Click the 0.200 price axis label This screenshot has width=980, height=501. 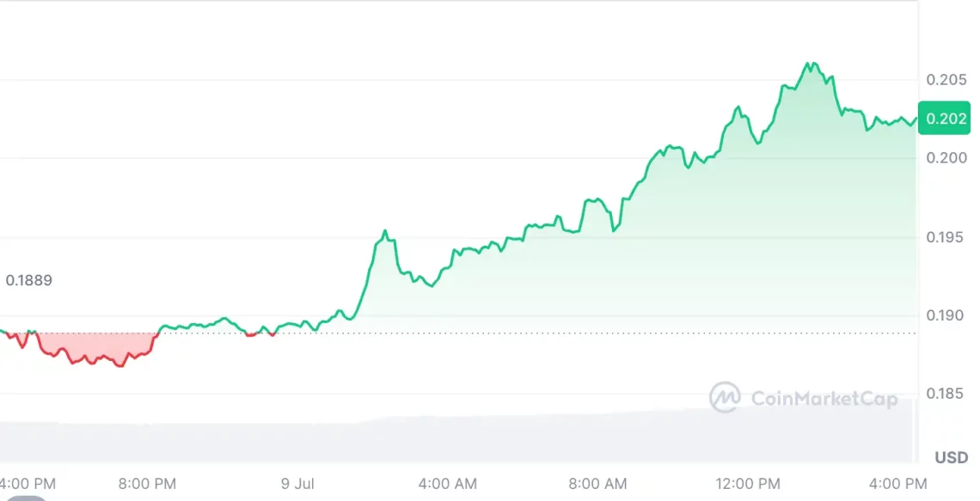(946, 158)
